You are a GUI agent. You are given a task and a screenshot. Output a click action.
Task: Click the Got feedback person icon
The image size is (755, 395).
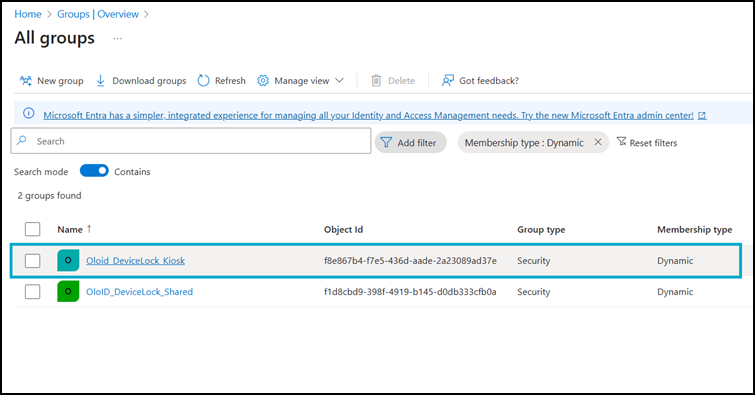tap(448, 80)
